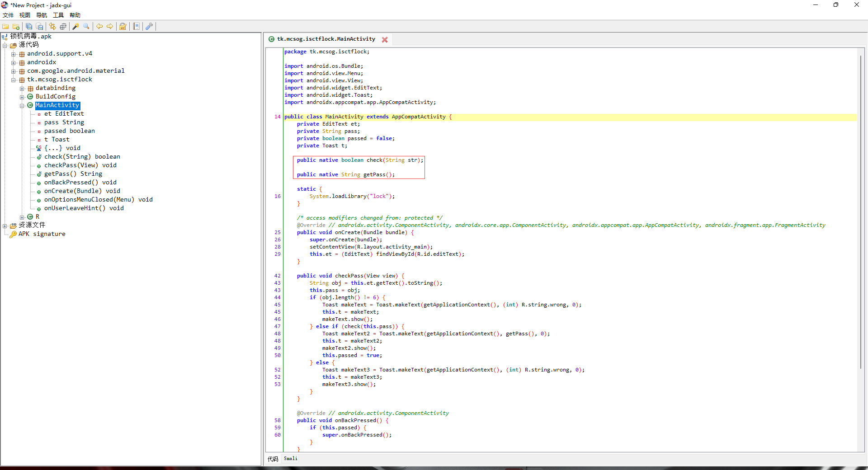Click the green class icon beside R
The image size is (868, 470).
(30, 217)
